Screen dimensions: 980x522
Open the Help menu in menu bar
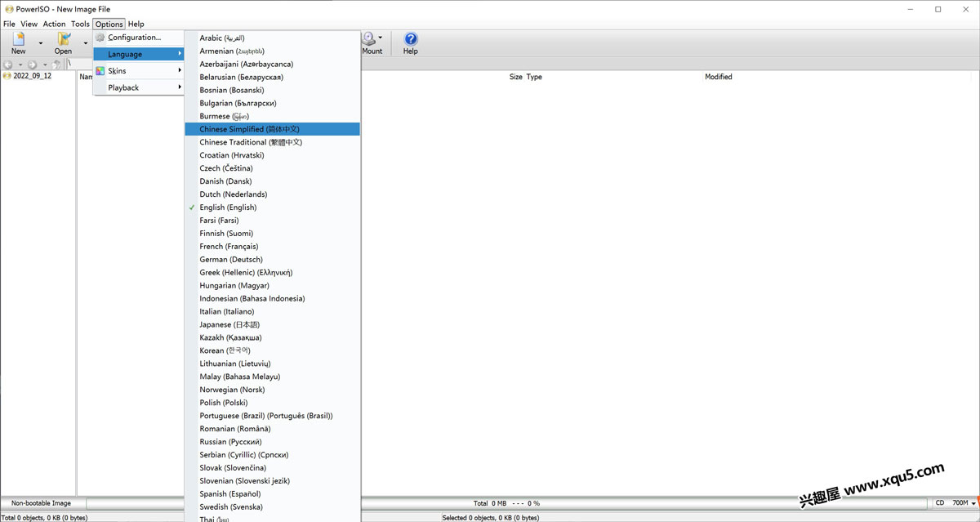(x=136, y=24)
